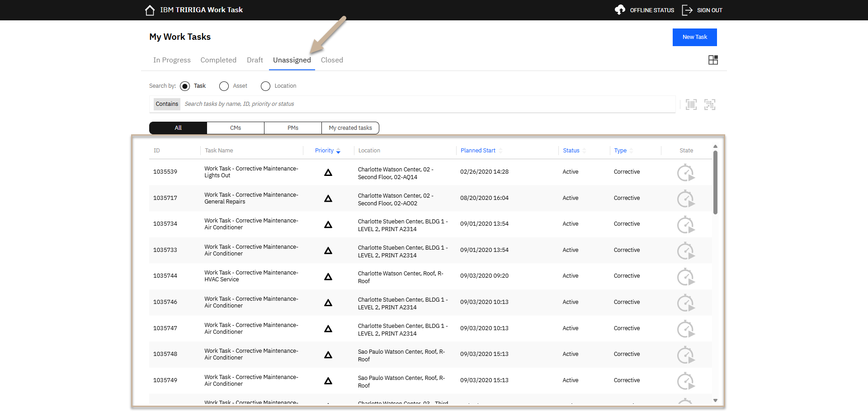This screenshot has width=868, height=412.
Task: Select the Unassigned tab
Action: pos(292,60)
